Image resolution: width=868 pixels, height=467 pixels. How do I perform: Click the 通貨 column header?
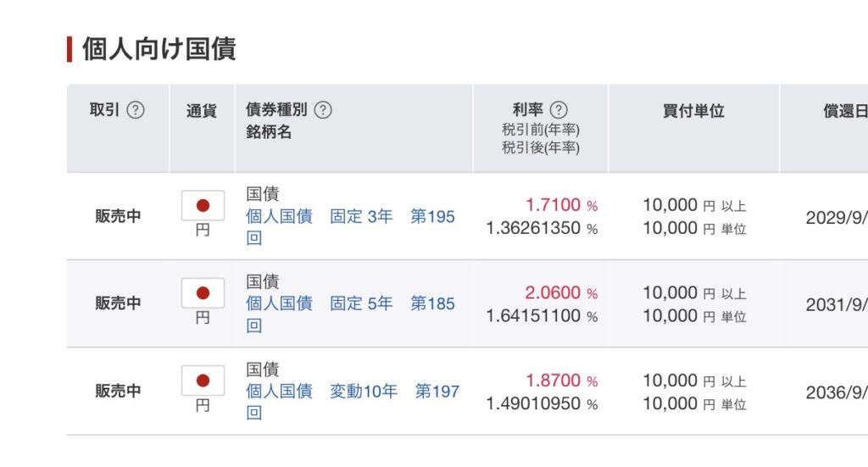click(202, 111)
